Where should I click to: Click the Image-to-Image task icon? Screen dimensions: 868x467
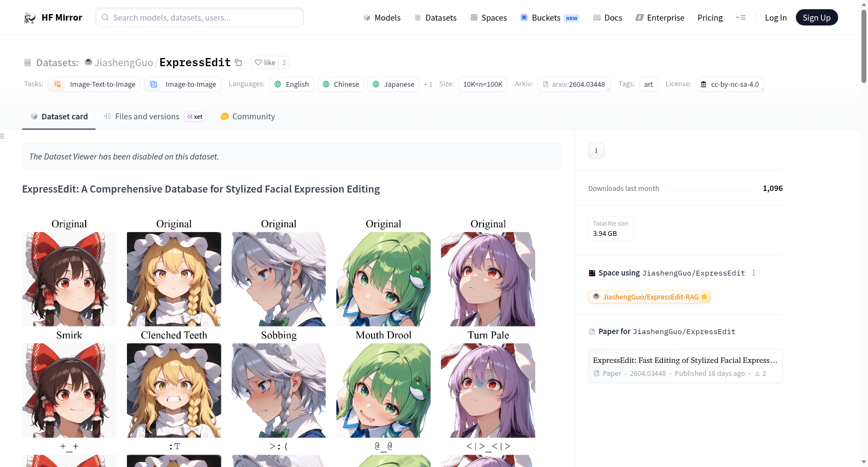pyautogui.click(x=154, y=84)
